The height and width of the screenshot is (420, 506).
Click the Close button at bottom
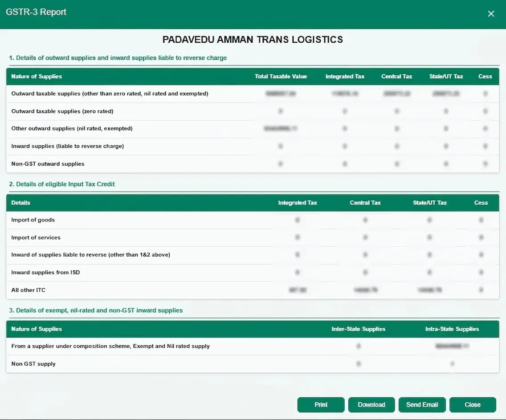click(473, 404)
